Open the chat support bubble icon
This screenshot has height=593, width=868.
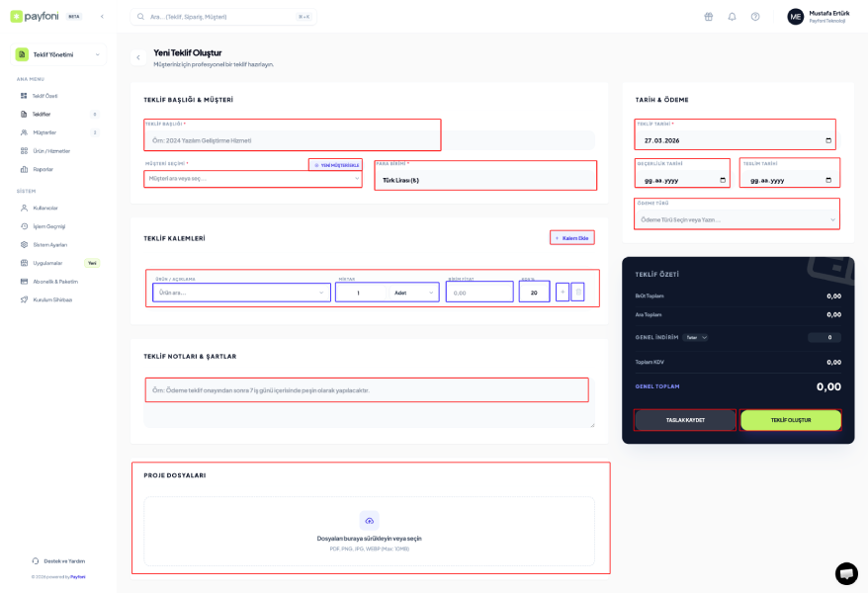[x=846, y=573]
